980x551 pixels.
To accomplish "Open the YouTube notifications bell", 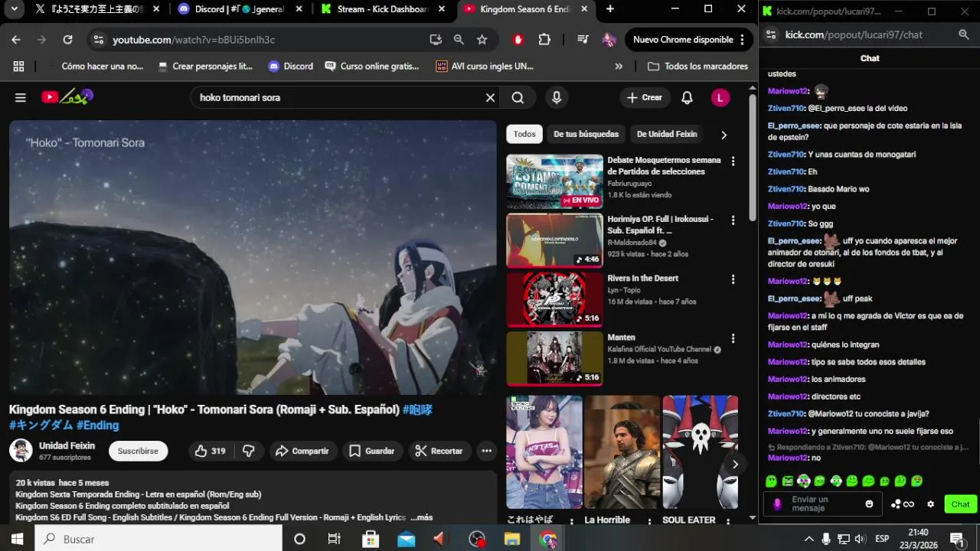I will [687, 97].
